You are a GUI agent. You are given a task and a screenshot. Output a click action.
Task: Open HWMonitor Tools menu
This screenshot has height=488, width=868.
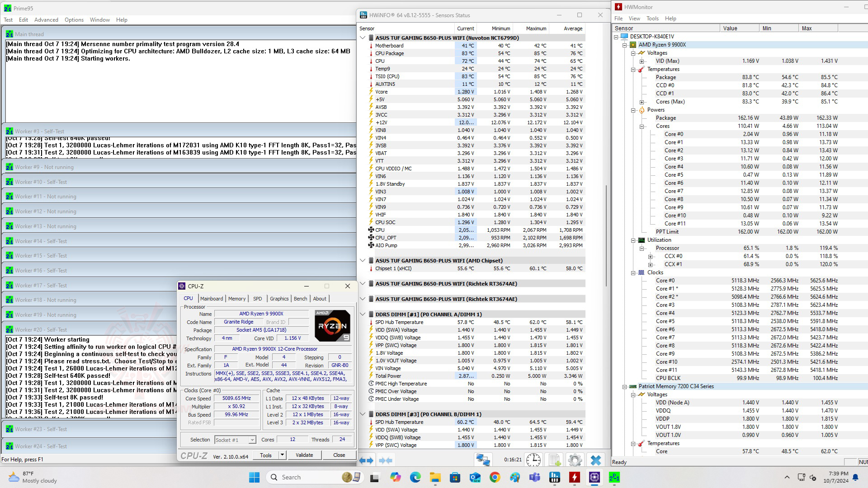[x=652, y=19]
